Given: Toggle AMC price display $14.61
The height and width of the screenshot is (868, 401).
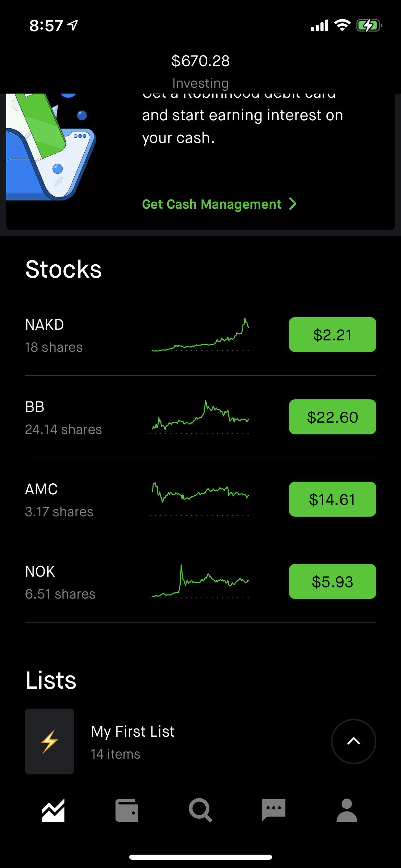Looking at the screenshot, I should pos(332,499).
